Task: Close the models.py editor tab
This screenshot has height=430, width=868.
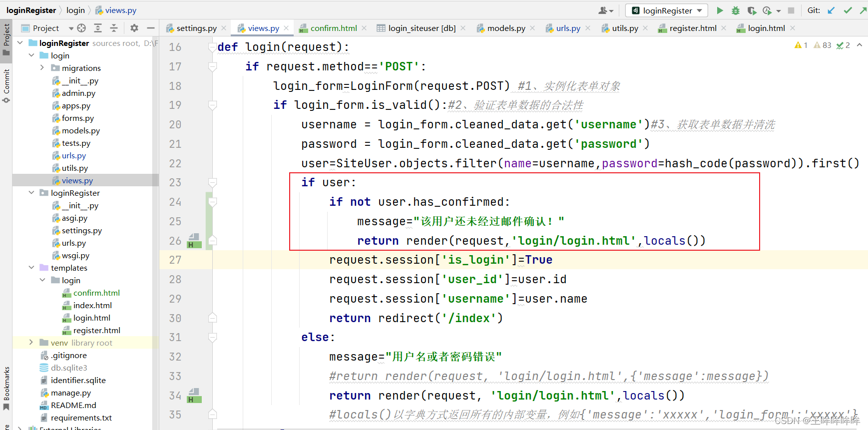Action: click(x=532, y=28)
